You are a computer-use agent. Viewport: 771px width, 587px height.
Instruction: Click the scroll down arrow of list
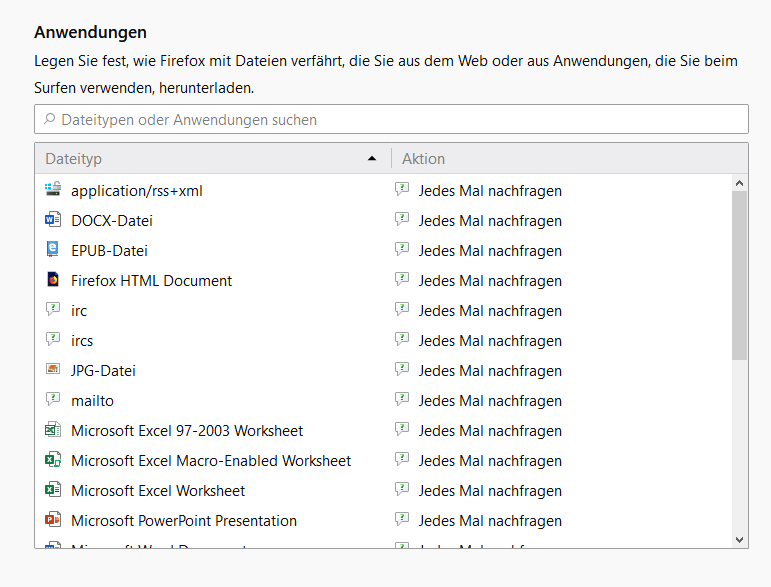tap(740, 539)
